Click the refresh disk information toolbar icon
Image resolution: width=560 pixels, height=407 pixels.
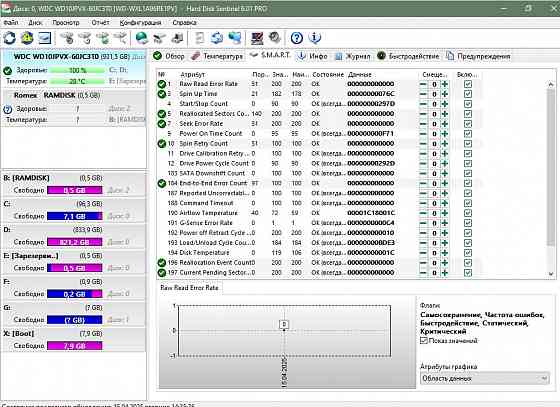tap(10, 38)
